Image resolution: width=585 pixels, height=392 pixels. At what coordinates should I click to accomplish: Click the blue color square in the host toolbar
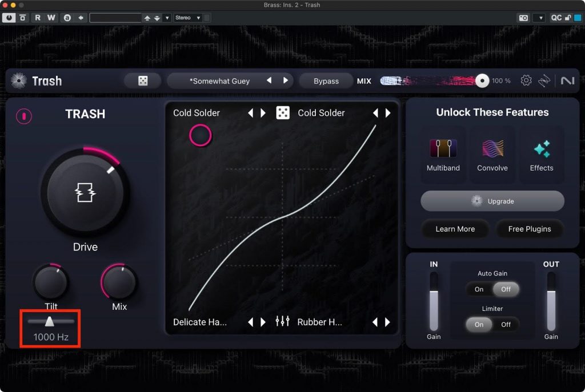click(578, 18)
